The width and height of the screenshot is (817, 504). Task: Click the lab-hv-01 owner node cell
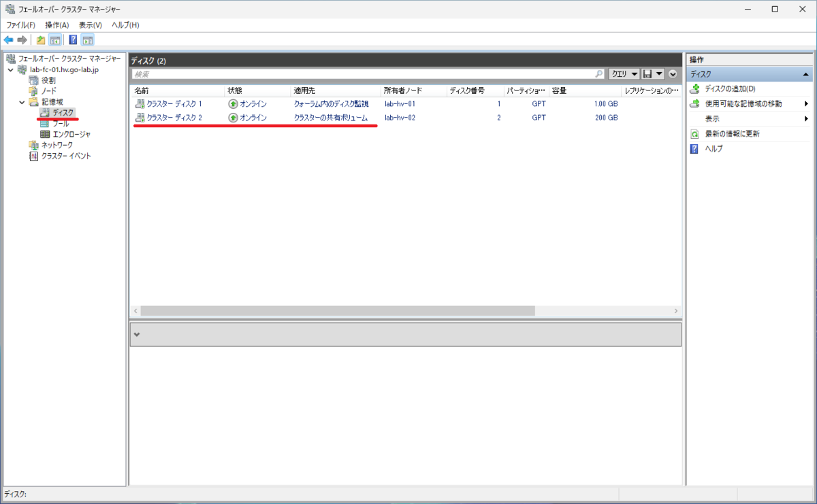[400, 104]
